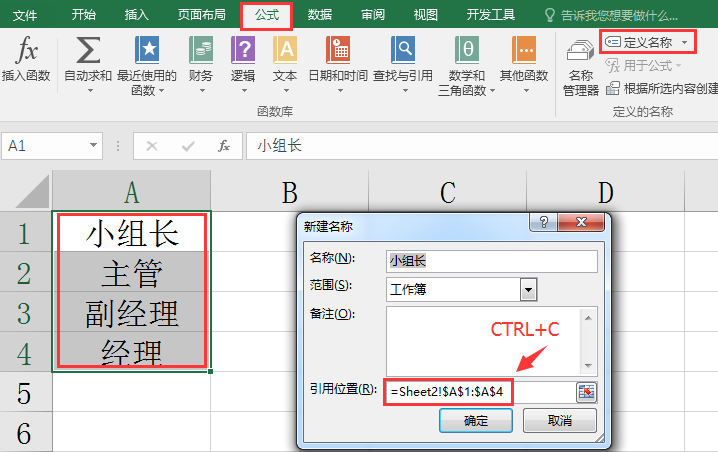Viewport: 718px width, 452px height.
Task: Open the File (文件) tab
Action: click(25, 16)
